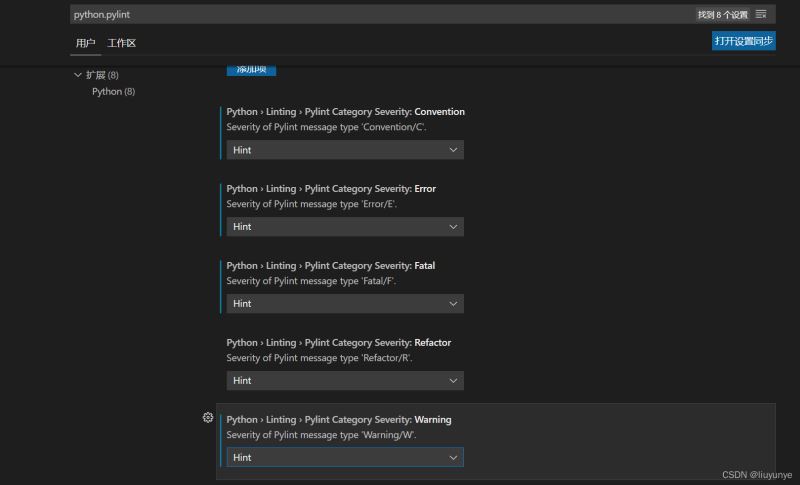Focus the python.pylint search settings field
Viewport: 800px width, 485px height.
coord(380,15)
